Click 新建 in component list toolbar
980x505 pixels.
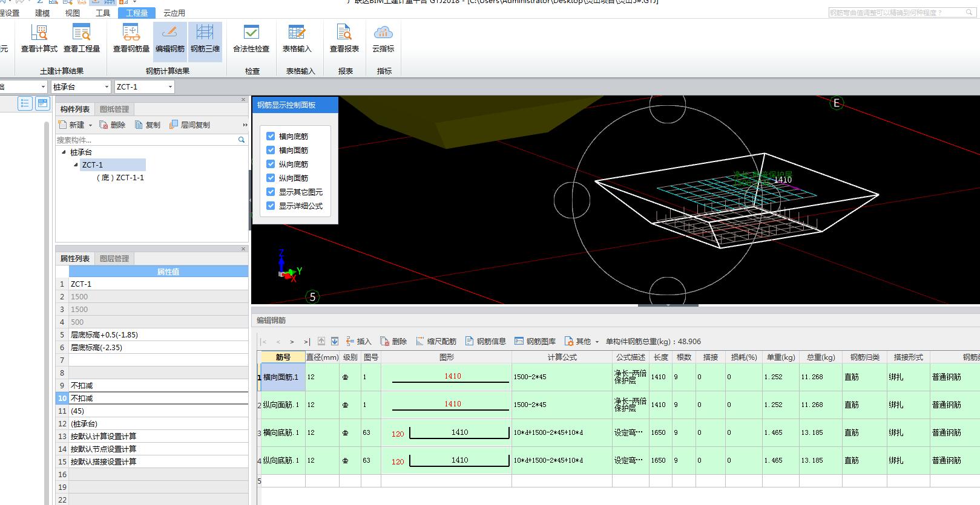(x=71, y=125)
